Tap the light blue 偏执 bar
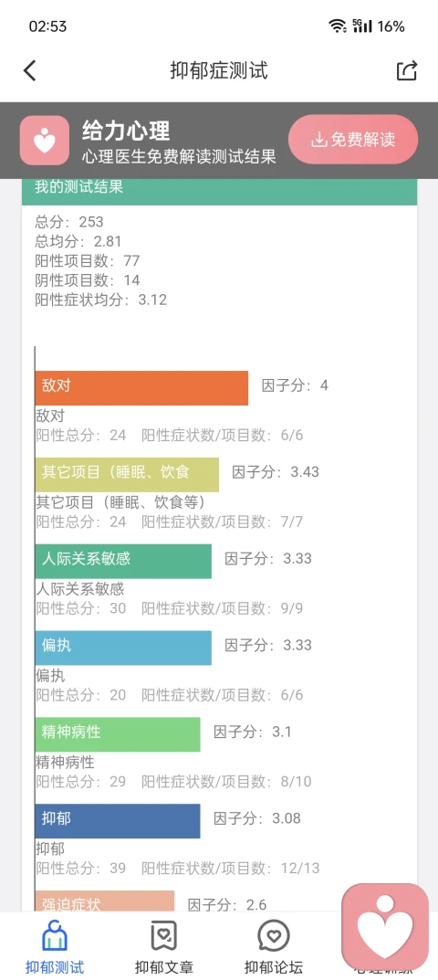The width and height of the screenshot is (438, 980). pyautogui.click(x=123, y=648)
